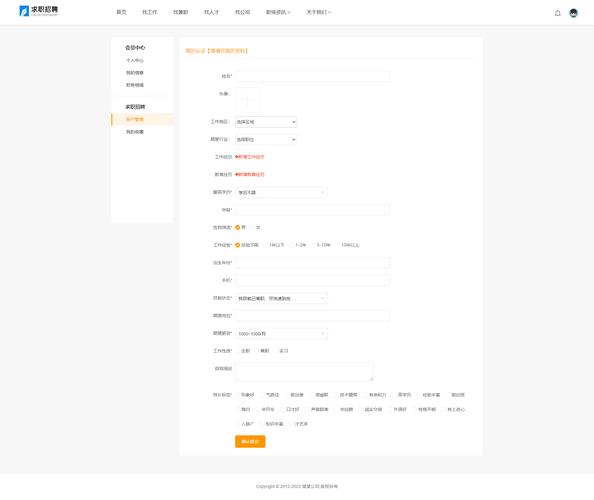Open the work region 选择区域 dropdown
The height and width of the screenshot is (500, 594).
coord(266,122)
